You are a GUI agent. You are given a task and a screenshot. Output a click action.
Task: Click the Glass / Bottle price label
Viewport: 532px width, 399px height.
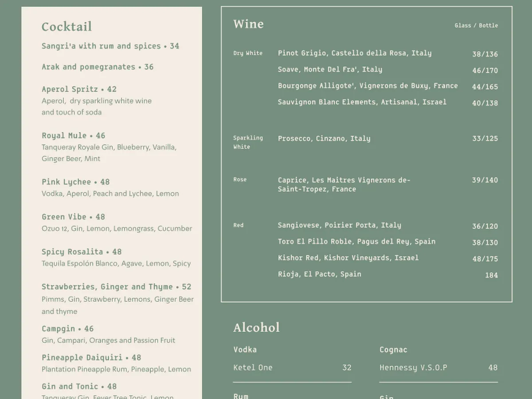pos(476,26)
